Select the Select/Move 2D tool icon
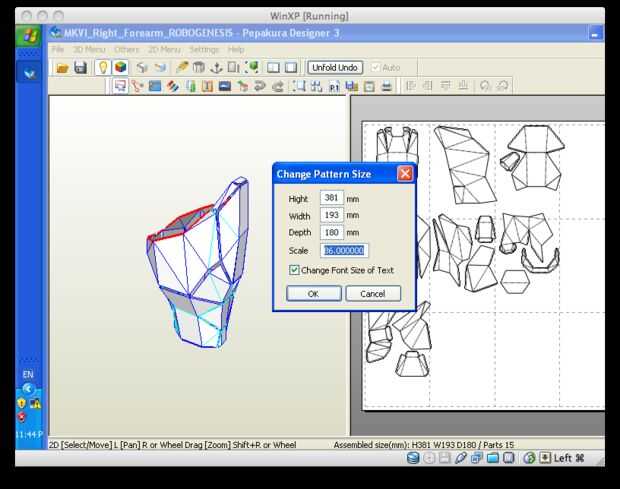The image size is (620, 489). [x=120, y=86]
